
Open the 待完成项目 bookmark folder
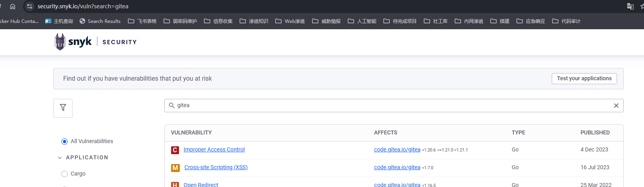pyautogui.click(x=400, y=21)
